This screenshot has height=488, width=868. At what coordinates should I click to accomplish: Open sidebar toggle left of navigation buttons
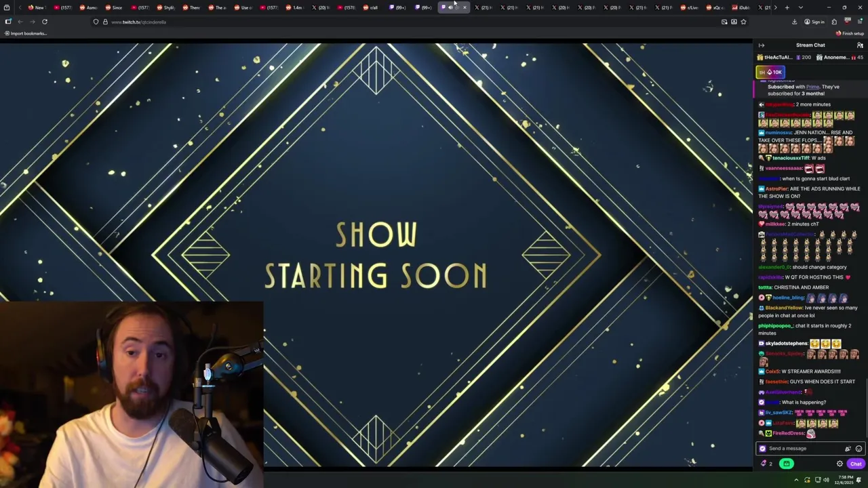coord(8,22)
